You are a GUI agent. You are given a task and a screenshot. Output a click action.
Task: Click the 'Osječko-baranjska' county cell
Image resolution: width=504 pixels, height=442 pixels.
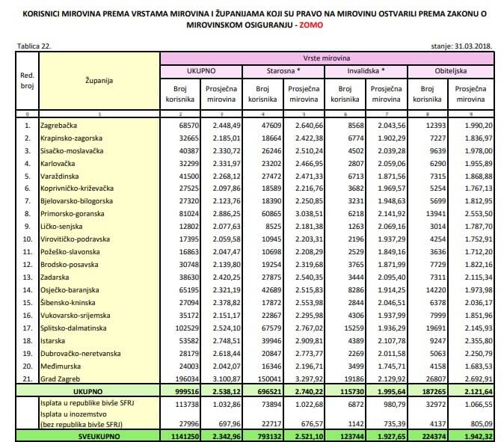[69, 289]
